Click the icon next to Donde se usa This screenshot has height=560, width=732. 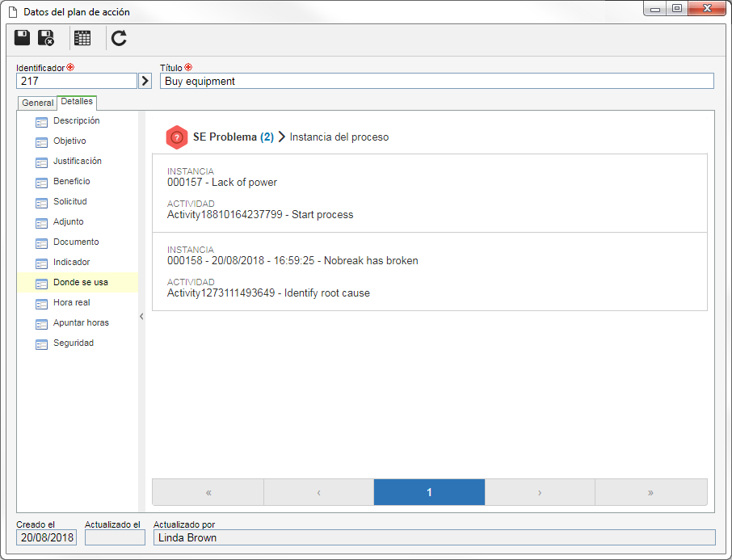[41, 284]
